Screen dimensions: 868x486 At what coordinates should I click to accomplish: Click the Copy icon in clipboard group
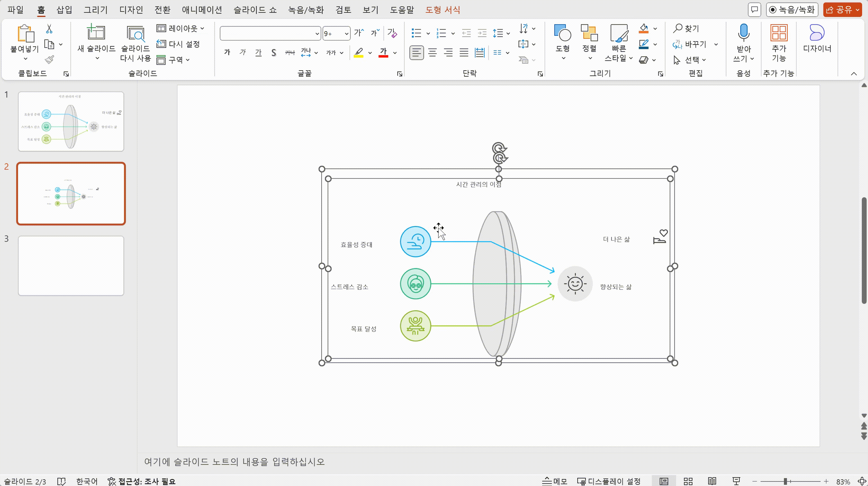pos(49,44)
